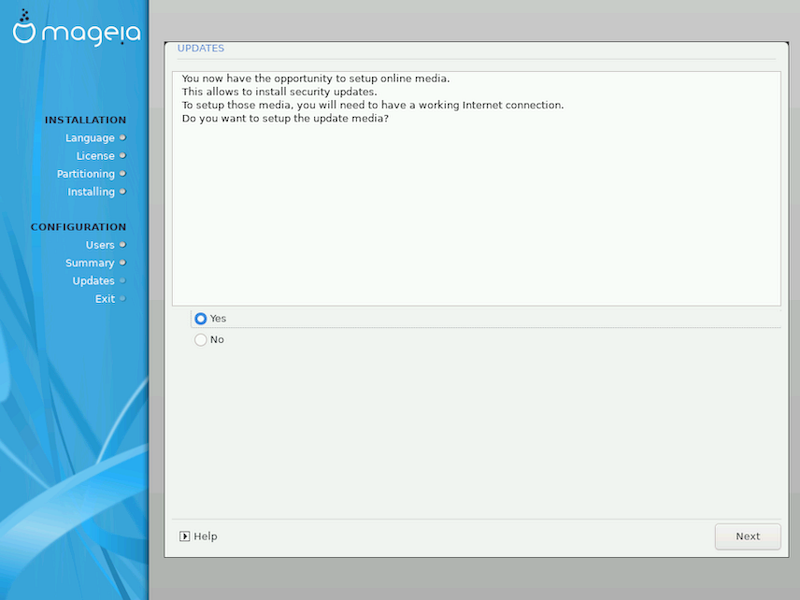Click the License step in sidebar
This screenshot has width=800, height=600.
(95, 156)
